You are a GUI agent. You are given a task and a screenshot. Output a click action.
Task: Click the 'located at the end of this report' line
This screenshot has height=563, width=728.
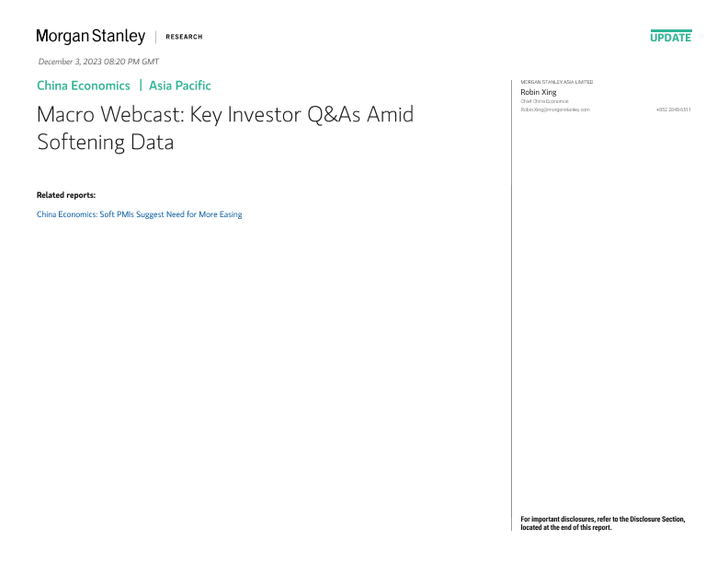(566, 528)
